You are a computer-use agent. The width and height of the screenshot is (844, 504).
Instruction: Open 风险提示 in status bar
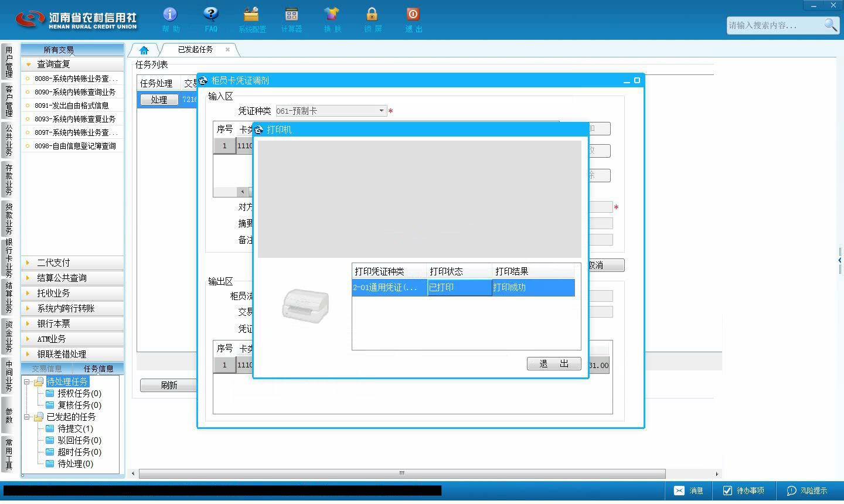[806, 491]
